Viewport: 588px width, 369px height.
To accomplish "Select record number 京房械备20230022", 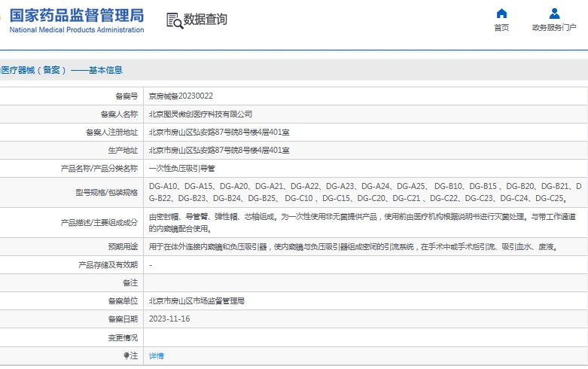I will coord(181,96).
